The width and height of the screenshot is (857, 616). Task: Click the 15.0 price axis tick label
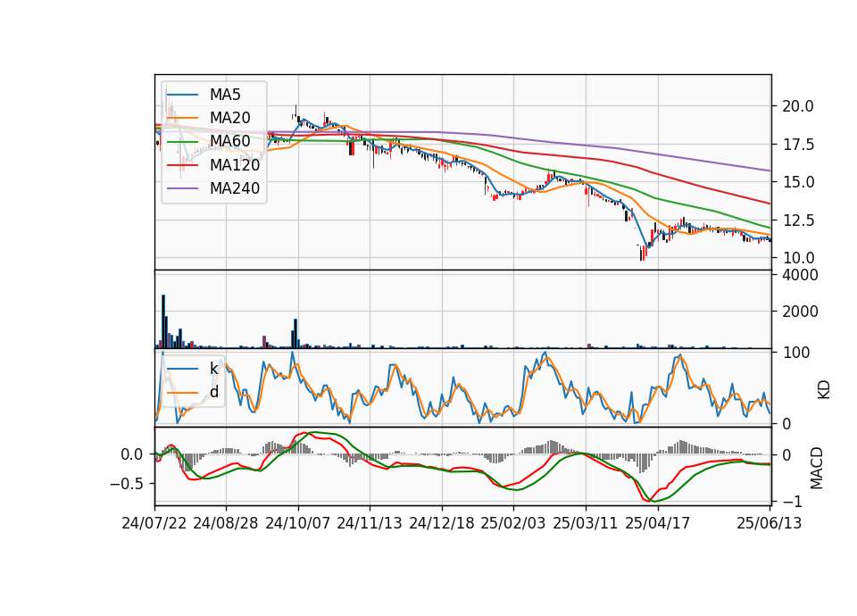798,182
